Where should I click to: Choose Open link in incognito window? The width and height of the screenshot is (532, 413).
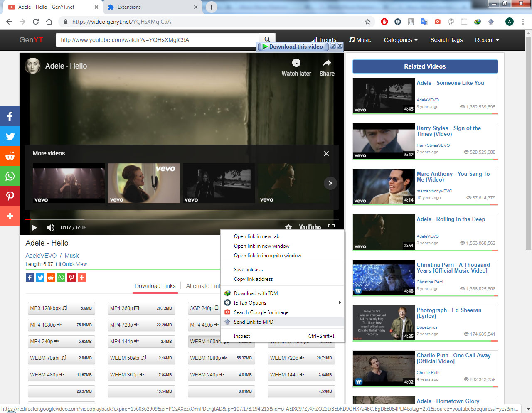[x=283, y=256]
